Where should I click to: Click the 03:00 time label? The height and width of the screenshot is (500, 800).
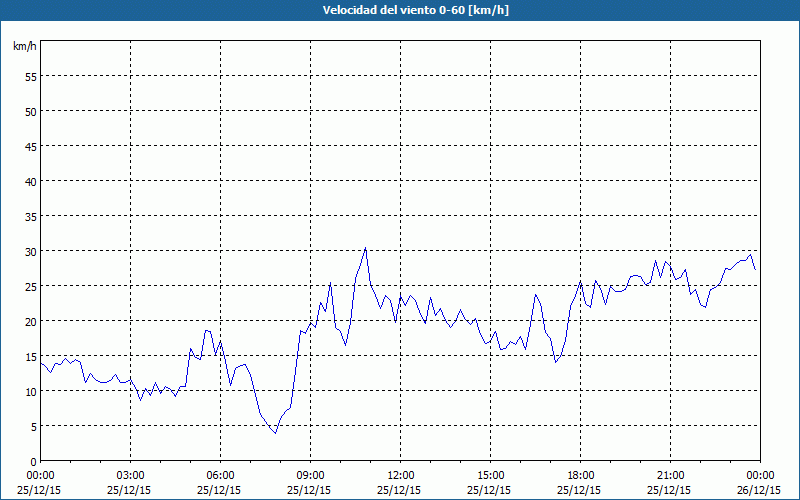click(x=131, y=476)
